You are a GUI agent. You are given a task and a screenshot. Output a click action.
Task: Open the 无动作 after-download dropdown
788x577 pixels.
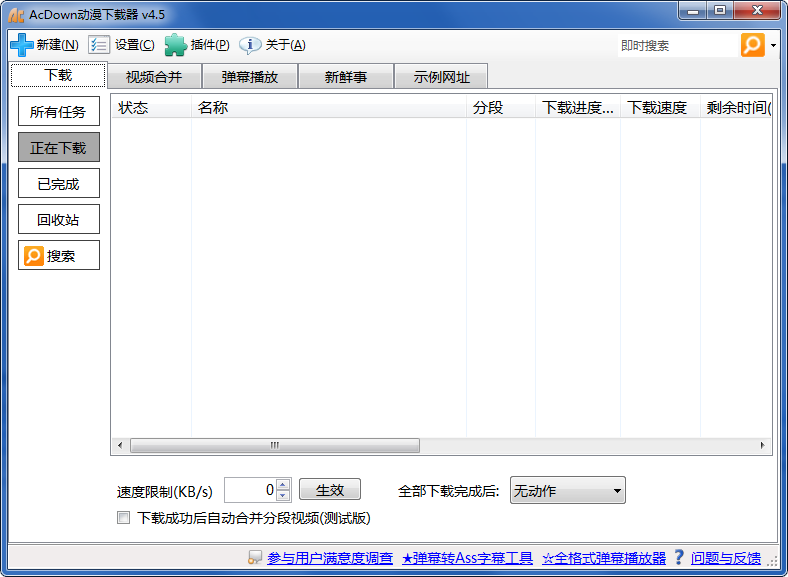tap(568, 491)
